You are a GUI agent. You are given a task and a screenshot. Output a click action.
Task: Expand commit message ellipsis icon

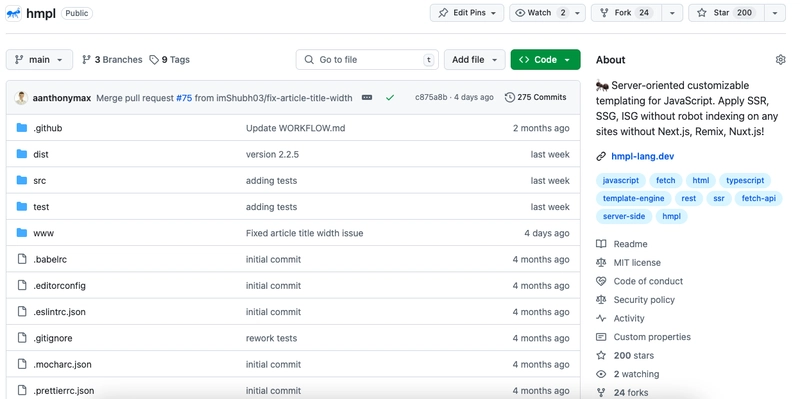coord(367,97)
